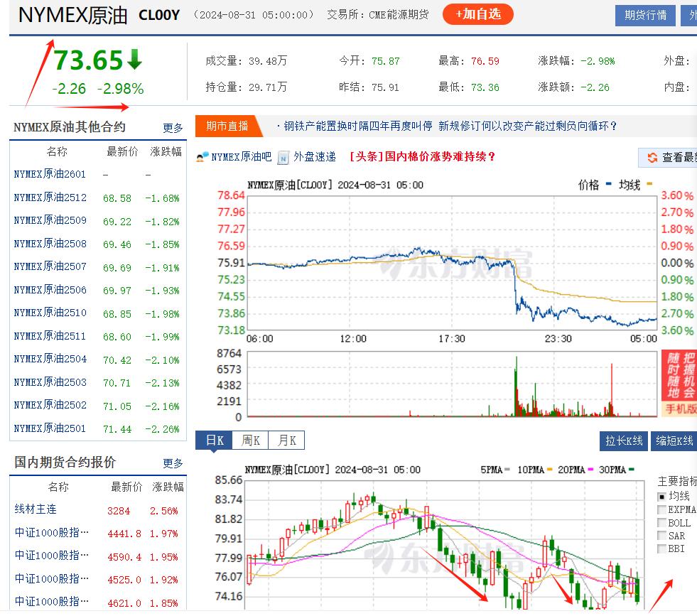This screenshot has height=616, width=697.
Task: Click the 均线 yellow legend marker
Action: (x=649, y=183)
